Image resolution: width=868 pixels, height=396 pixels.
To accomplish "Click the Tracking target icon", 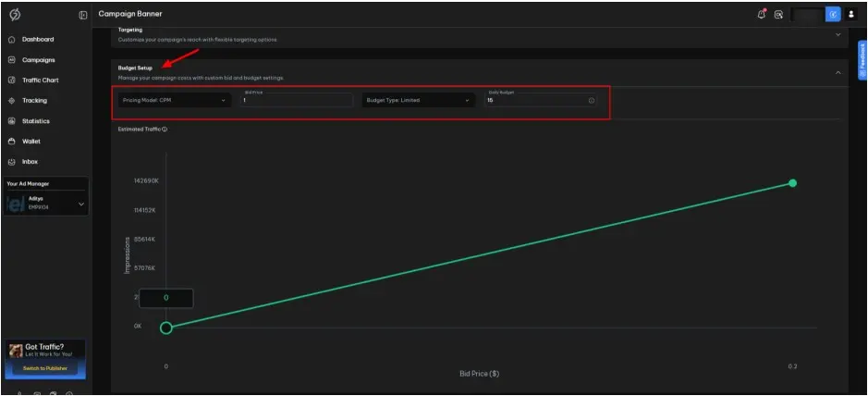I will click(12, 101).
